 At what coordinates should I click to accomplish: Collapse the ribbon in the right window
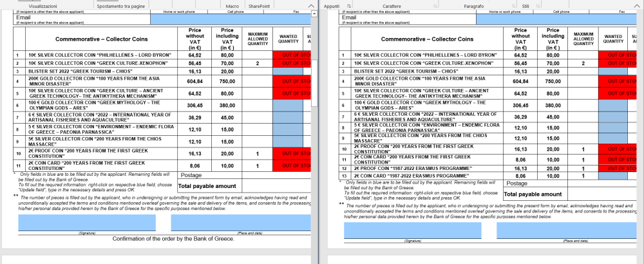pyautogui.click(x=638, y=5)
